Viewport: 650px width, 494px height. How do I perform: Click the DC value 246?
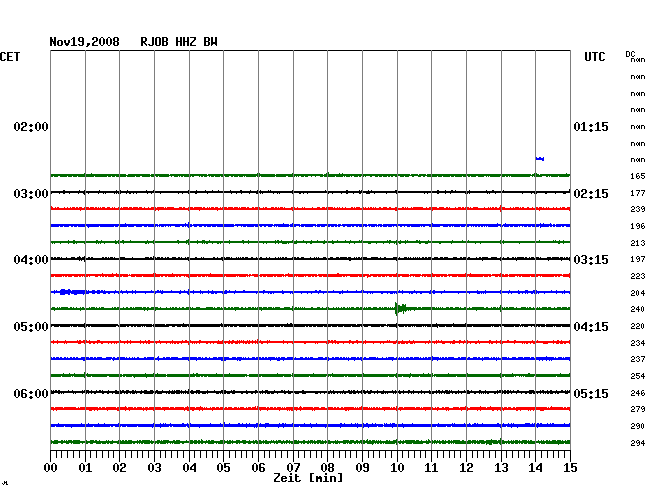coord(638,393)
